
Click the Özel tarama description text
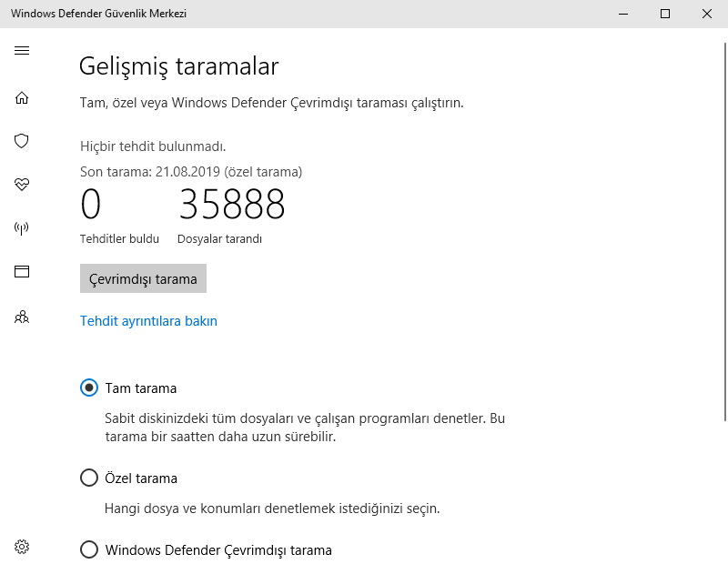pyautogui.click(x=272, y=509)
